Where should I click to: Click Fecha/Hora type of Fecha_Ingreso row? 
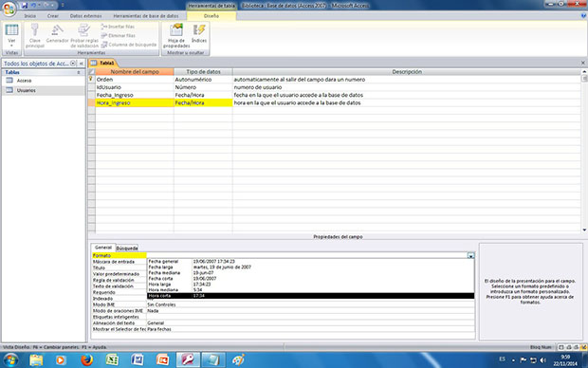tap(203, 95)
